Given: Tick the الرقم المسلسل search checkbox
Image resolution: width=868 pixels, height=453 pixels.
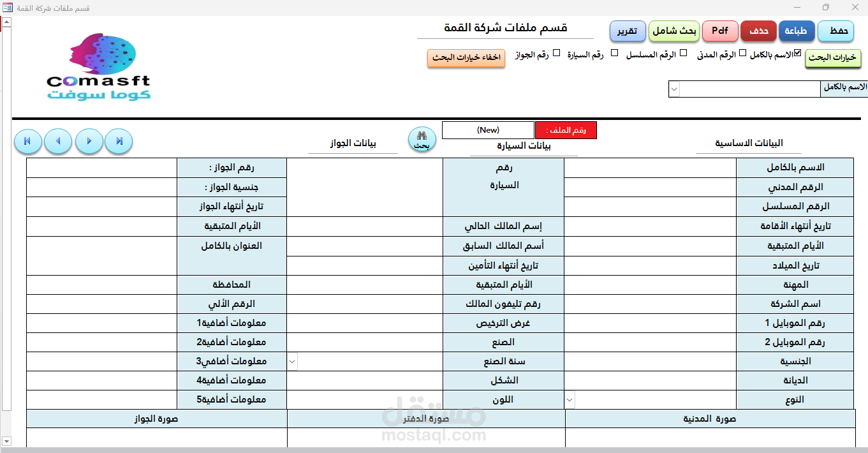Looking at the screenshot, I should pyautogui.click(x=683, y=53).
